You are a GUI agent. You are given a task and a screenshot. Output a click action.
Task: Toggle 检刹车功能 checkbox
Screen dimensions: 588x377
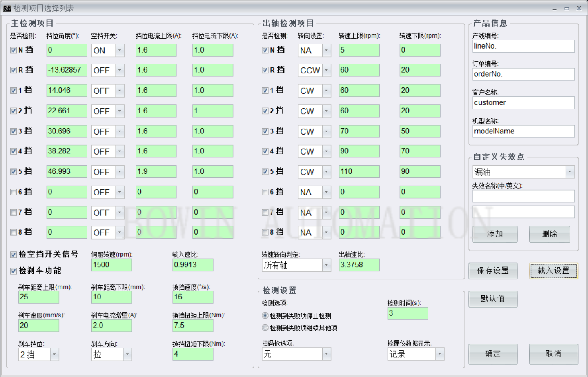(x=13, y=271)
